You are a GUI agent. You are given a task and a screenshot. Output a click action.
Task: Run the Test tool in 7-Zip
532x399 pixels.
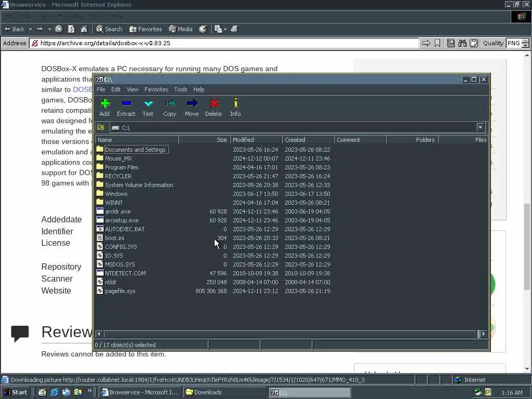click(148, 107)
